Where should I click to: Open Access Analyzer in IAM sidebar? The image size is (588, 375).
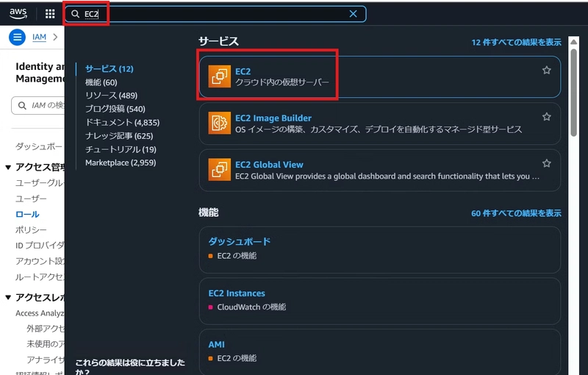(40, 313)
